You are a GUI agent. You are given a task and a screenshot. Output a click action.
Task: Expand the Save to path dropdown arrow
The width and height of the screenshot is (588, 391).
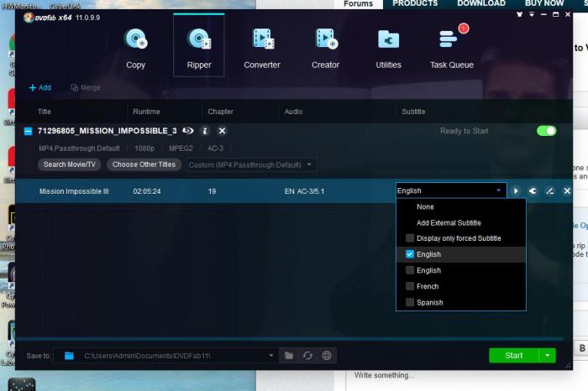271,356
